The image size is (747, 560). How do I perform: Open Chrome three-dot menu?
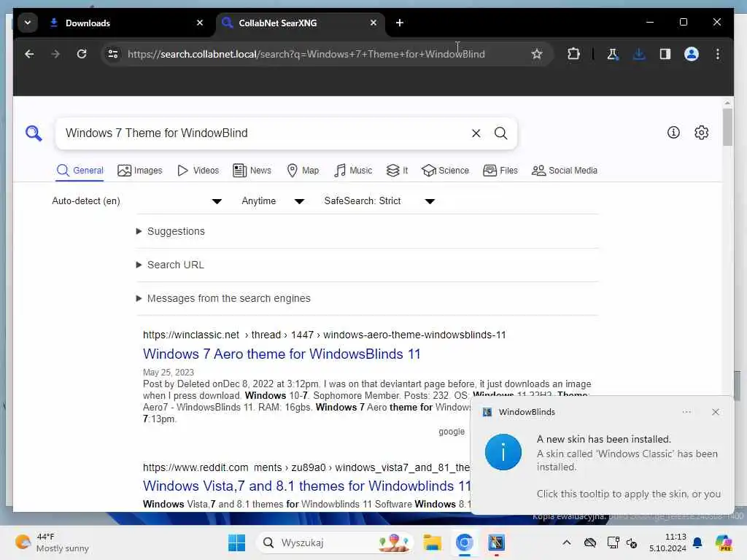(718, 54)
